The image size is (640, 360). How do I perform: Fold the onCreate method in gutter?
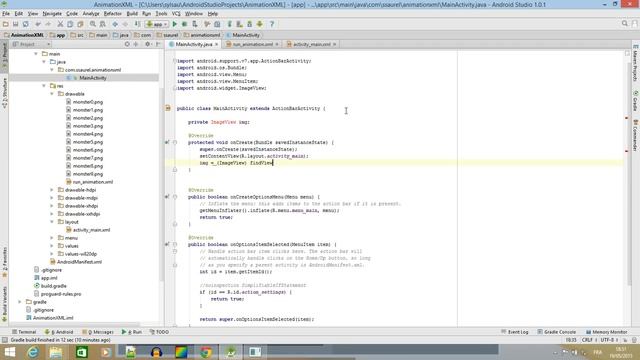coord(175,142)
